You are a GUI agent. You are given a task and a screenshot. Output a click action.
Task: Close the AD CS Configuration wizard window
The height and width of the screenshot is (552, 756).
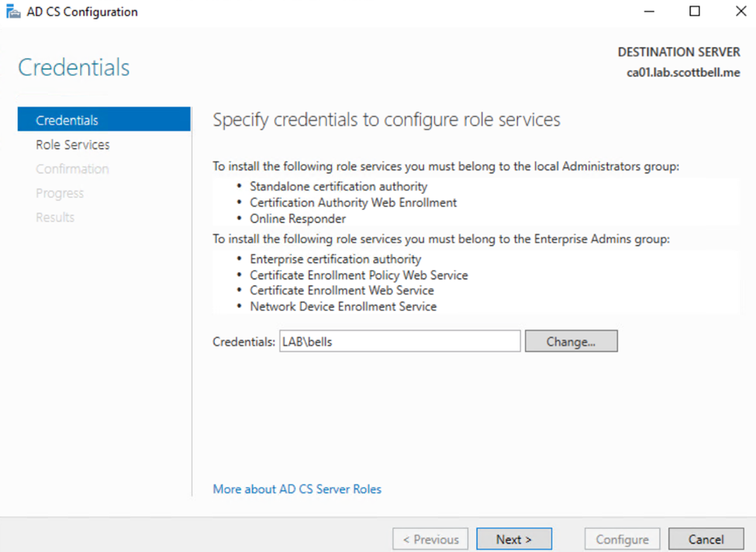point(740,12)
